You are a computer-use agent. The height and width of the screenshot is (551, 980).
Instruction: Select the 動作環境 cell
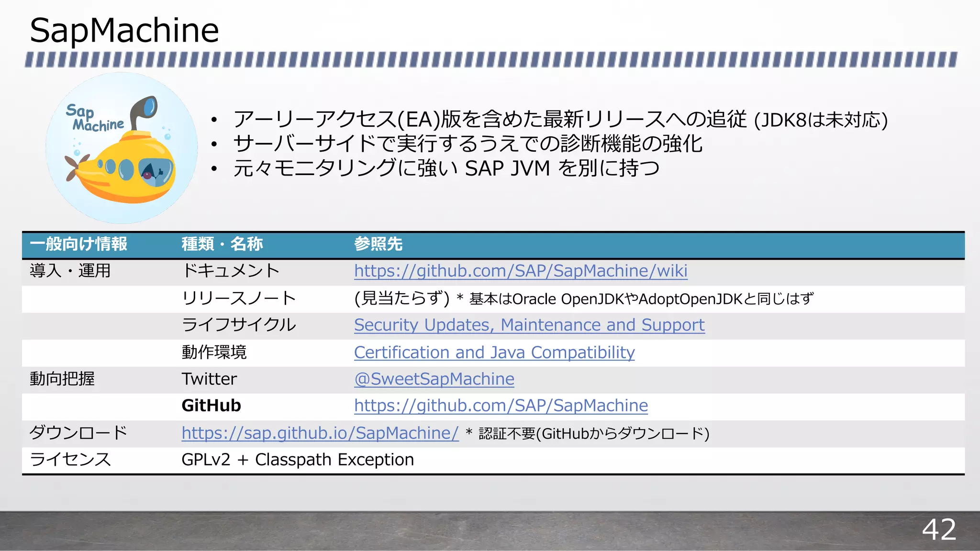(x=214, y=352)
